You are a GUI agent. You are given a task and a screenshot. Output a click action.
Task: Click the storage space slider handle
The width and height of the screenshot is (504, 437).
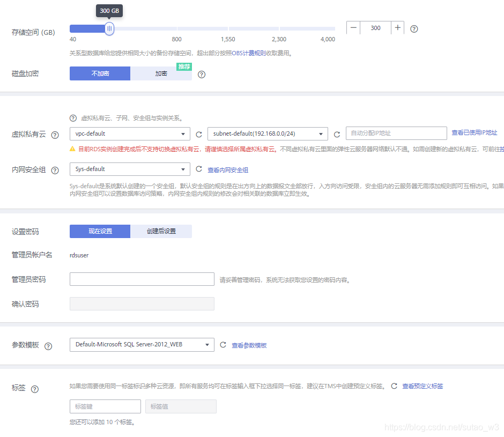coord(109,28)
